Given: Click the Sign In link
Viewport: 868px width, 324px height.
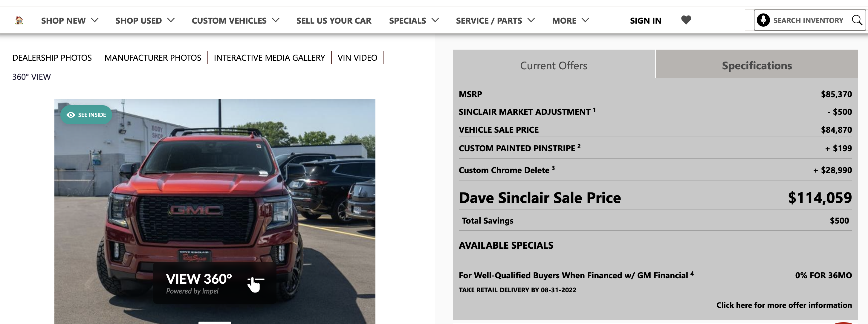Looking at the screenshot, I should [645, 21].
